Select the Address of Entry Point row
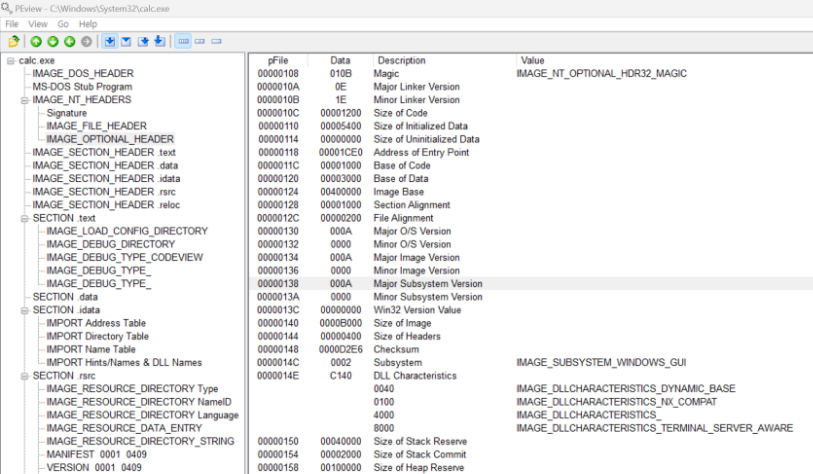 531,152
